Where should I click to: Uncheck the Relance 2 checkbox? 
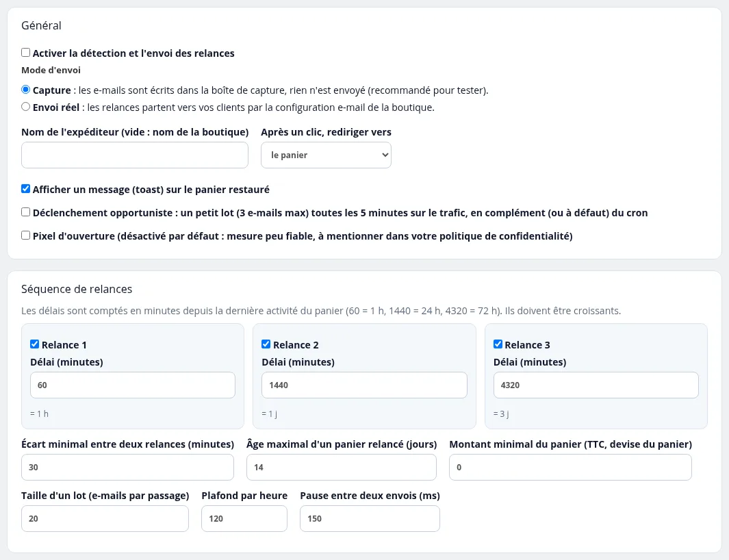pos(266,344)
